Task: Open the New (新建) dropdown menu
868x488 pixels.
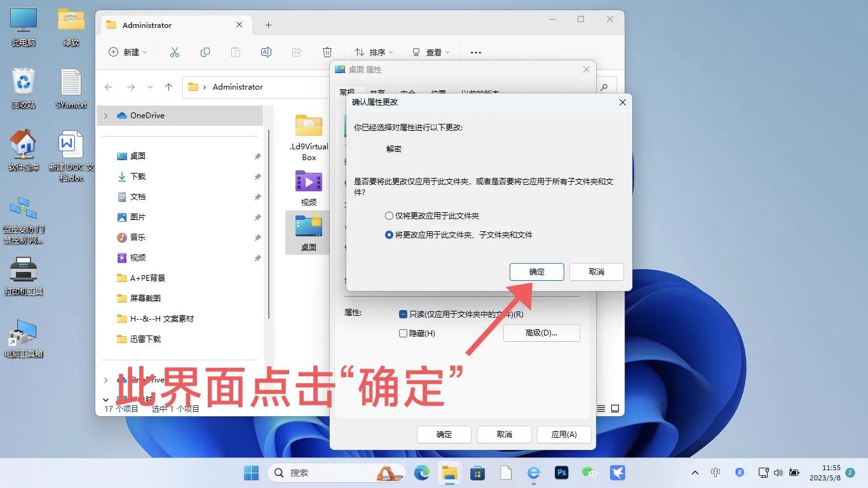Action: [128, 52]
